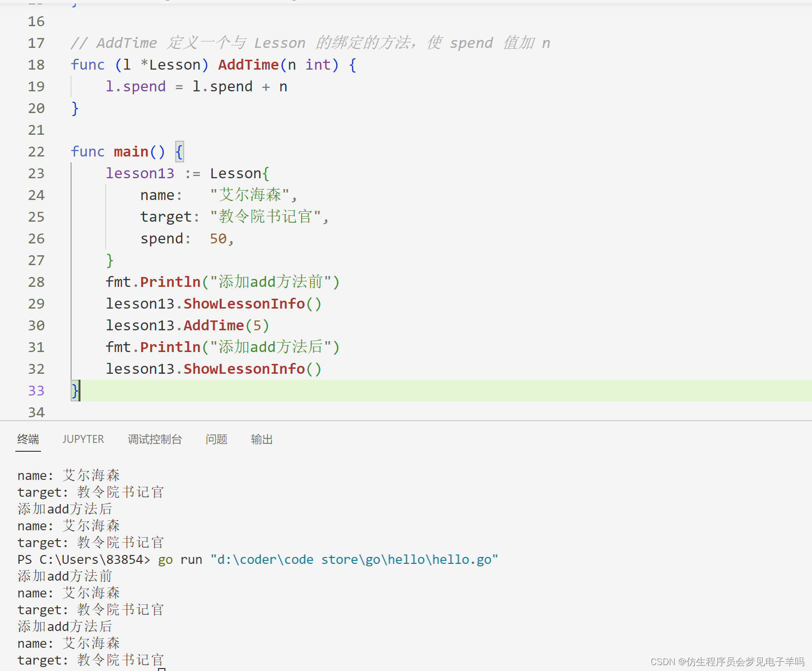Switch to the 终端 terminal tab
The height and width of the screenshot is (671, 812).
pyautogui.click(x=28, y=439)
